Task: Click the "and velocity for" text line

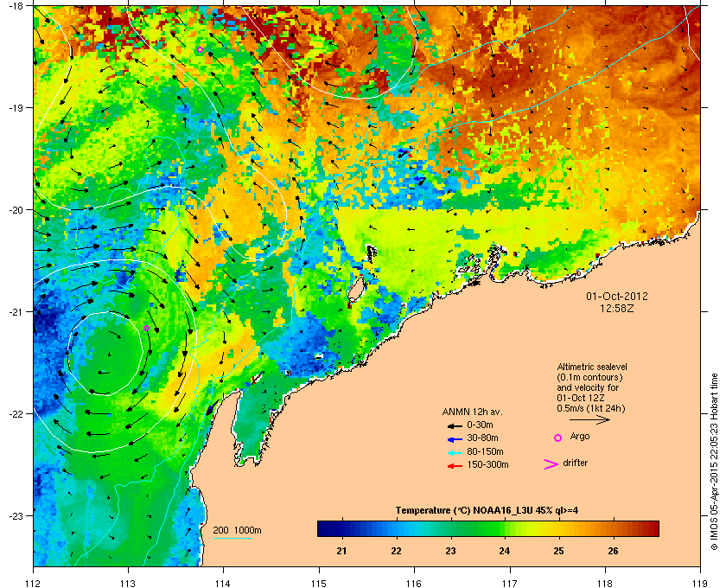Action: 588,387
